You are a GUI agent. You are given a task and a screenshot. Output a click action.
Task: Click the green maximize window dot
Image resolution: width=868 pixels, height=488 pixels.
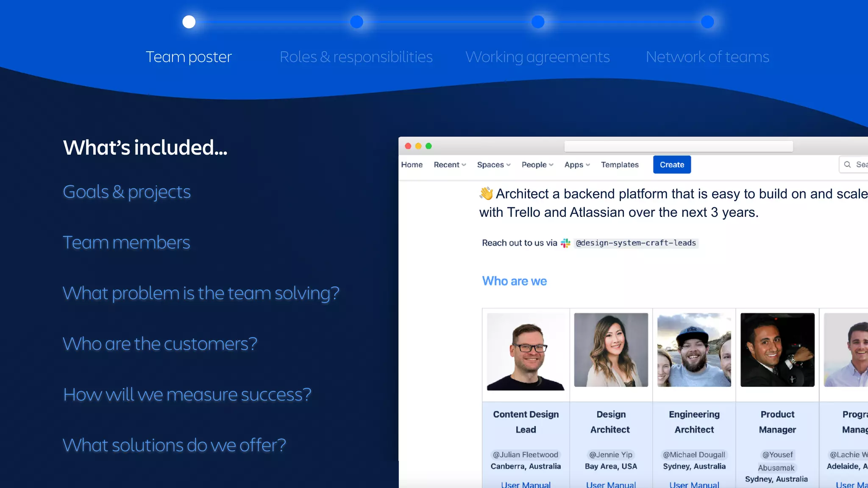tap(428, 146)
